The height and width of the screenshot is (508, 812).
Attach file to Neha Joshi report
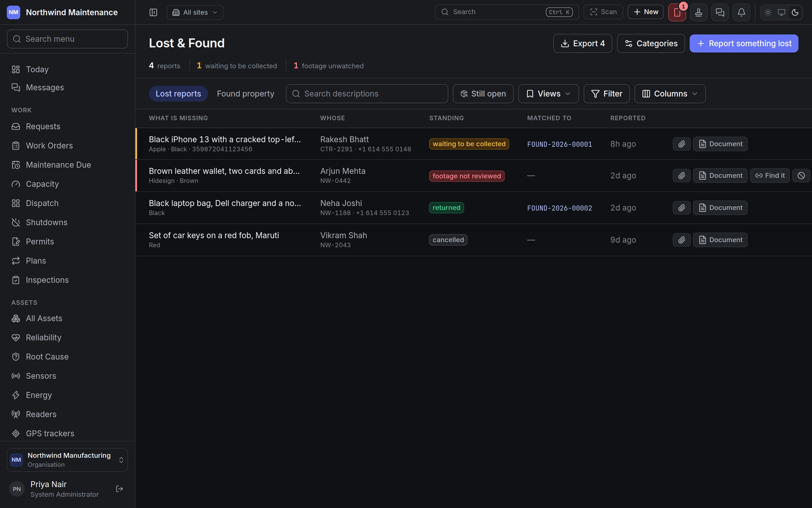pyautogui.click(x=681, y=208)
